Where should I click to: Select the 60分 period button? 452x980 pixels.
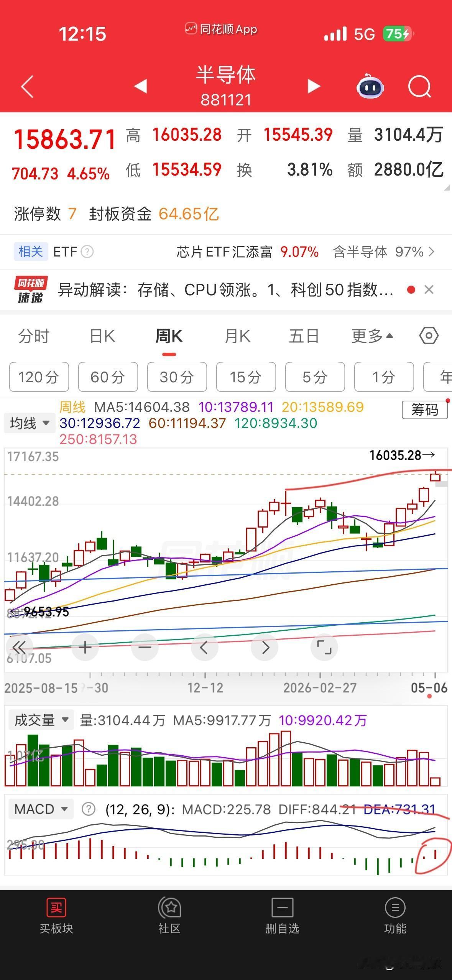click(108, 377)
